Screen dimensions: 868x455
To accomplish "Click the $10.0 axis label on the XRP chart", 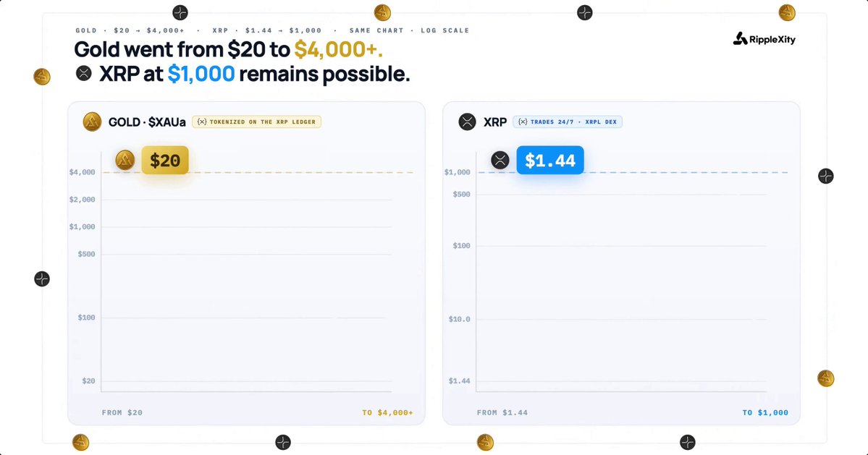I will point(460,319).
